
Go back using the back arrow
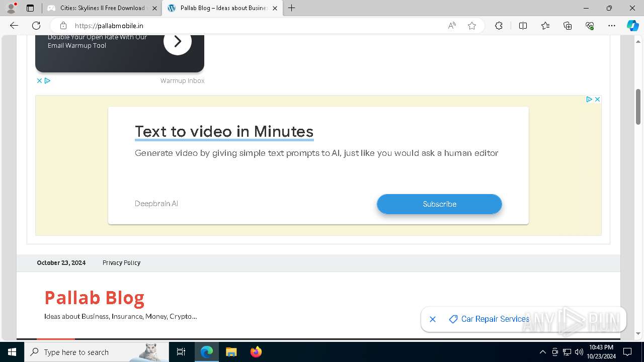click(x=14, y=26)
